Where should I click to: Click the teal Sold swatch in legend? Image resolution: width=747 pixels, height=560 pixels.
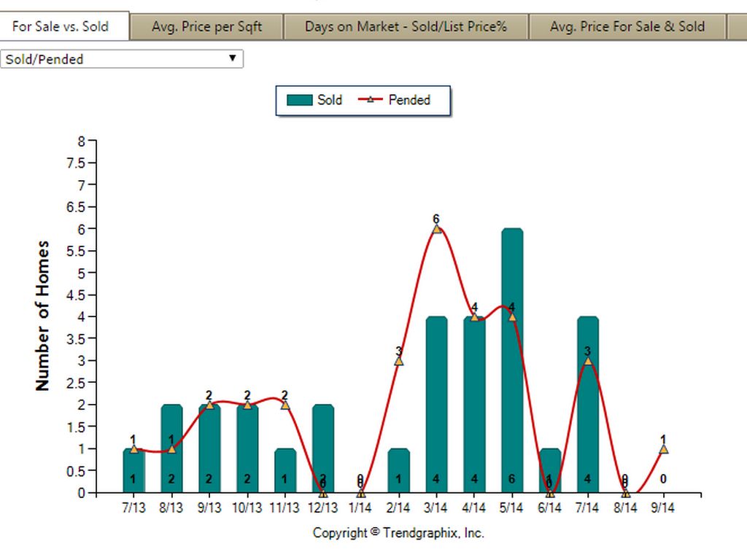pyautogui.click(x=300, y=101)
